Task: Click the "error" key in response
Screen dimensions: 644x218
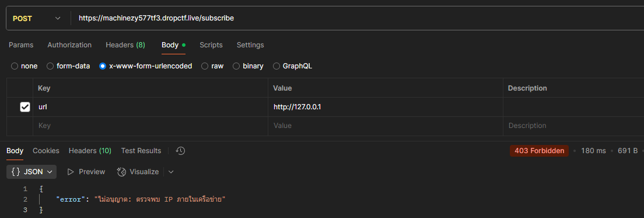Action: (x=70, y=199)
